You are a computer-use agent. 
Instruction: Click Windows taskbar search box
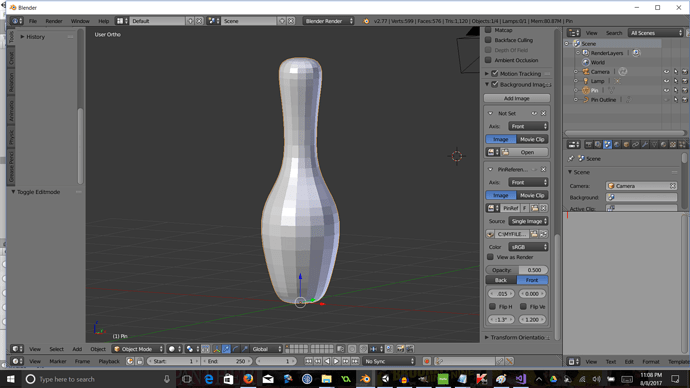click(97, 379)
